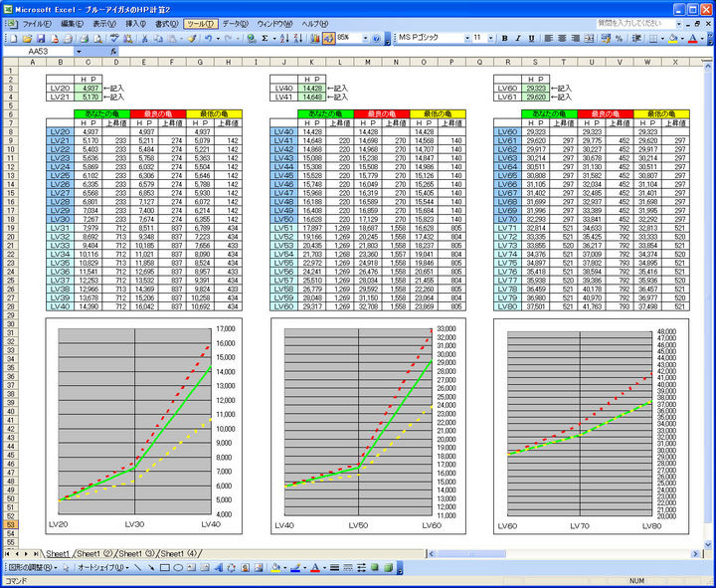Image resolution: width=716 pixels, height=588 pixels.
Task: Click row header 53
Action: point(10,524)
